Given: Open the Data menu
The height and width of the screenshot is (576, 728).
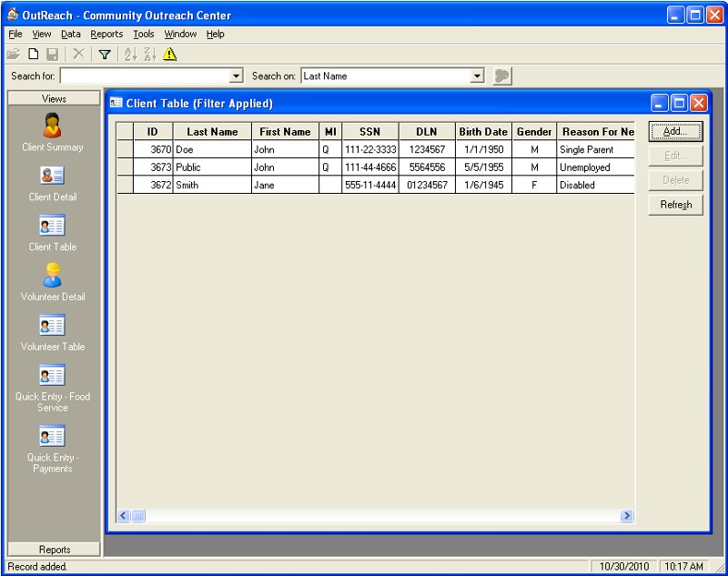Looking at the screenshot, I should 71,34.
